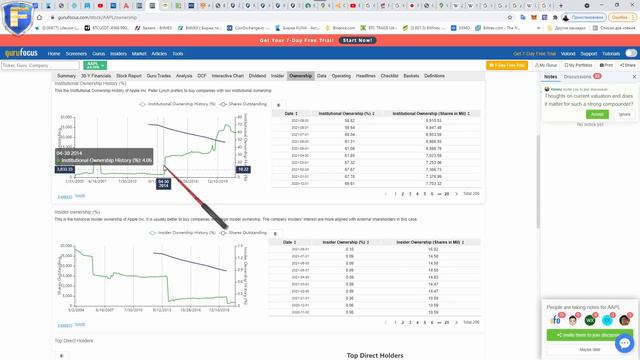Click EMBED under insider ownership chart
The image size is (640, 360).
coord(65,326)
